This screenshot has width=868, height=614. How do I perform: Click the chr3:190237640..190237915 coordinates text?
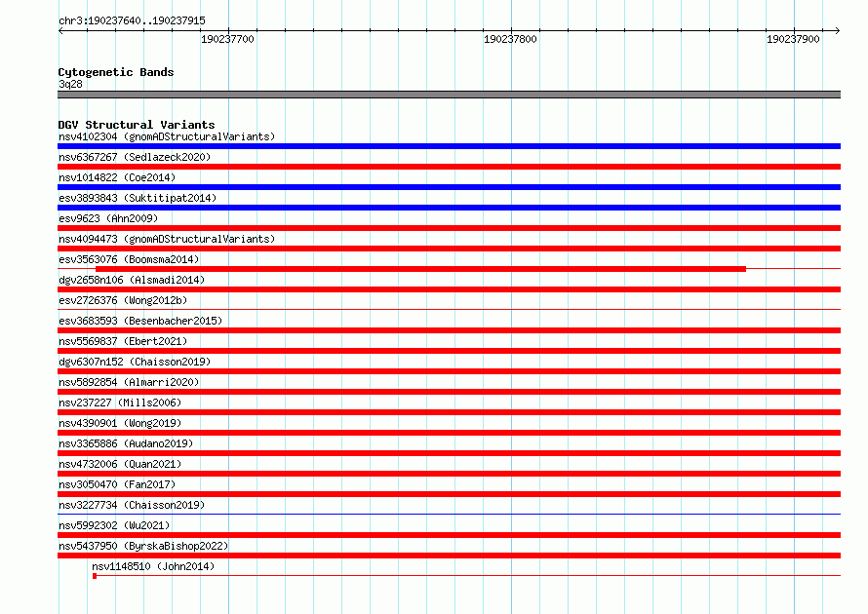(132, 20)
